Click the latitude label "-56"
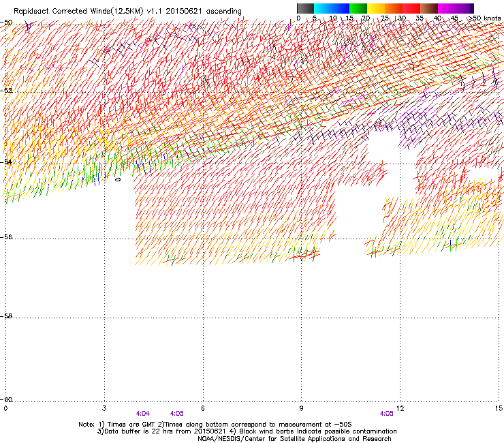This screenshot has height=443, width=504. [x=6, y=237]
